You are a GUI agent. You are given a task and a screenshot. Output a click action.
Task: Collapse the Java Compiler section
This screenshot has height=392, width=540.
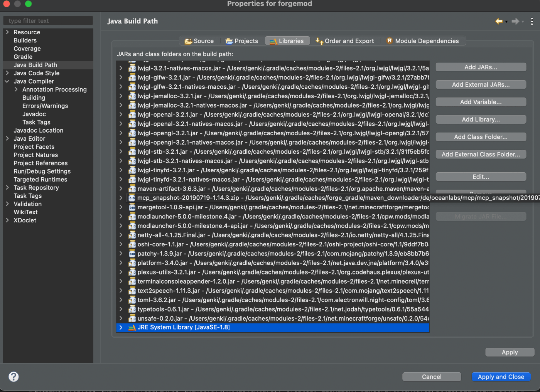point(7,81)
